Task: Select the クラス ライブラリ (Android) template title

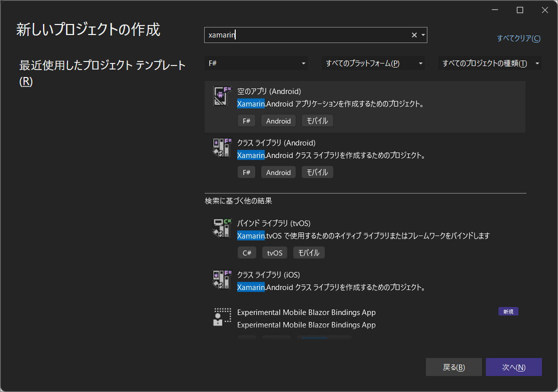Action: [x=276, y=143]
